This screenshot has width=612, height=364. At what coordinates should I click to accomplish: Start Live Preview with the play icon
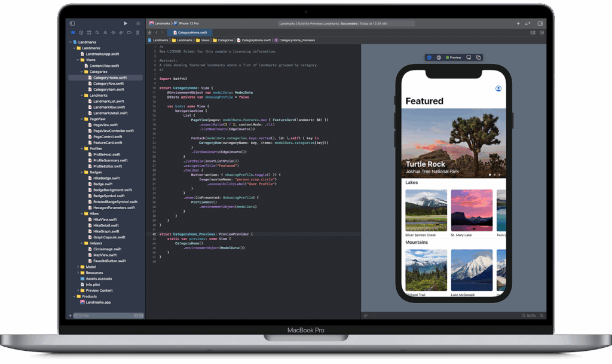(429, 57)
